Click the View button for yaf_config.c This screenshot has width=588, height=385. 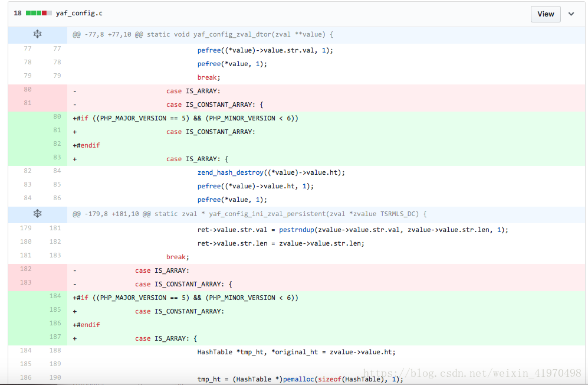546,14
